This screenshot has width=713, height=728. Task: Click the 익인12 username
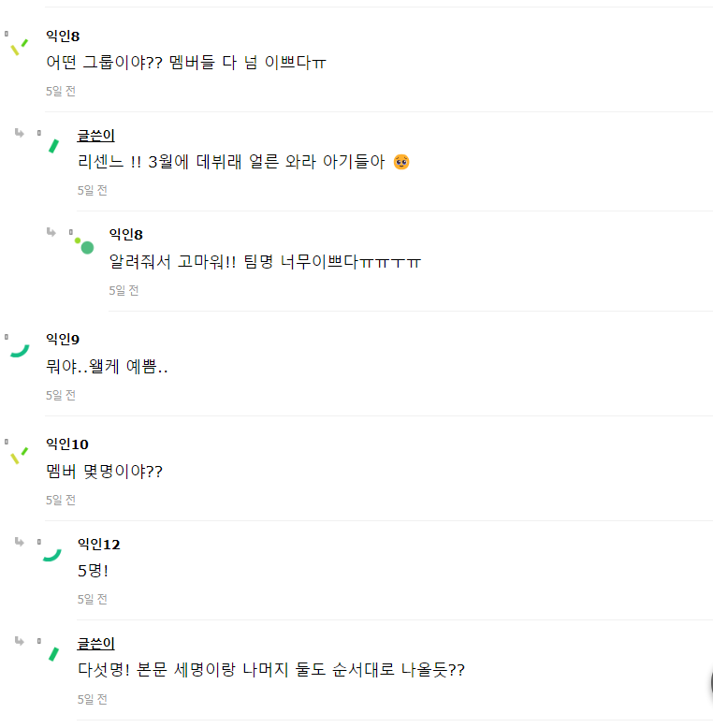98,545
